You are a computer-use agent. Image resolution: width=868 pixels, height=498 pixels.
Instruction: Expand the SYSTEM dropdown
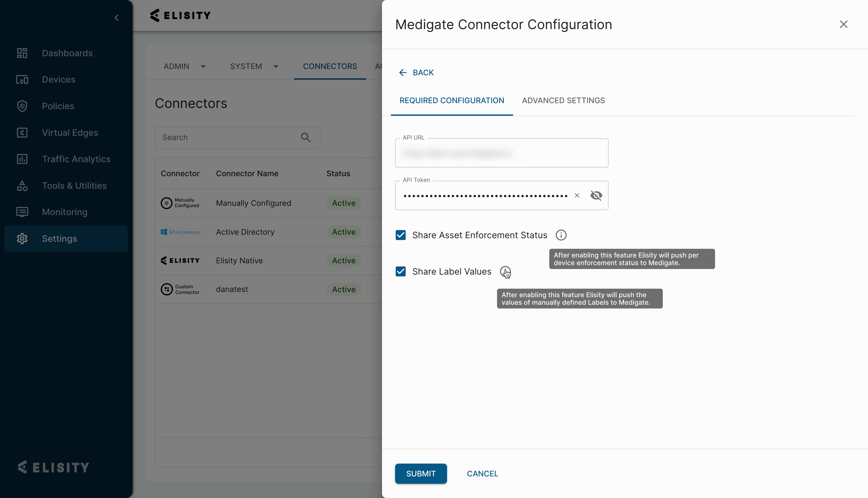(x=254, y=66)
